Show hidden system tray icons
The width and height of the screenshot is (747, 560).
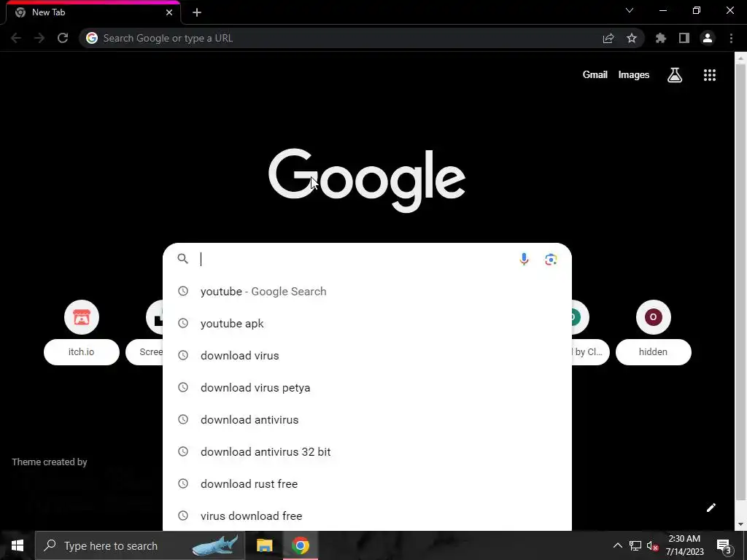pyautogui.click(x=617, y=545)
